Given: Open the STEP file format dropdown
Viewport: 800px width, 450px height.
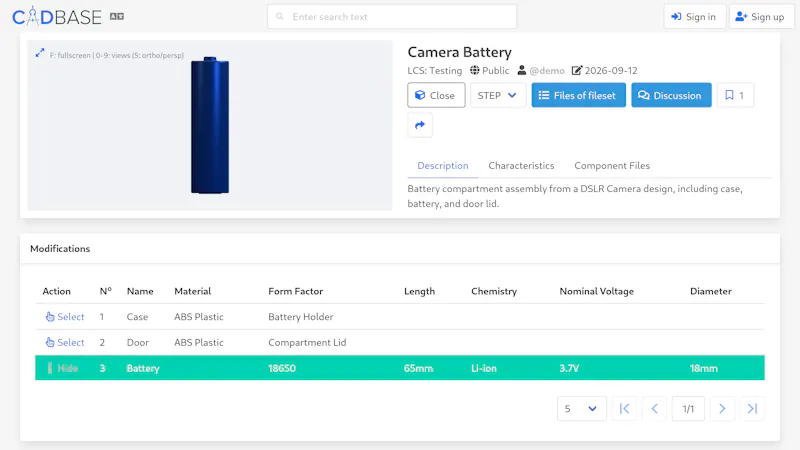Looking at the screenshot, I should click(x=497, y=95).
